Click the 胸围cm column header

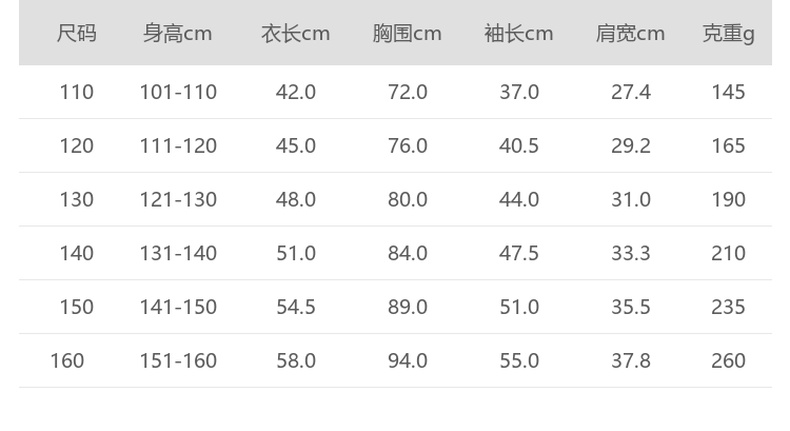coord(407,34)
